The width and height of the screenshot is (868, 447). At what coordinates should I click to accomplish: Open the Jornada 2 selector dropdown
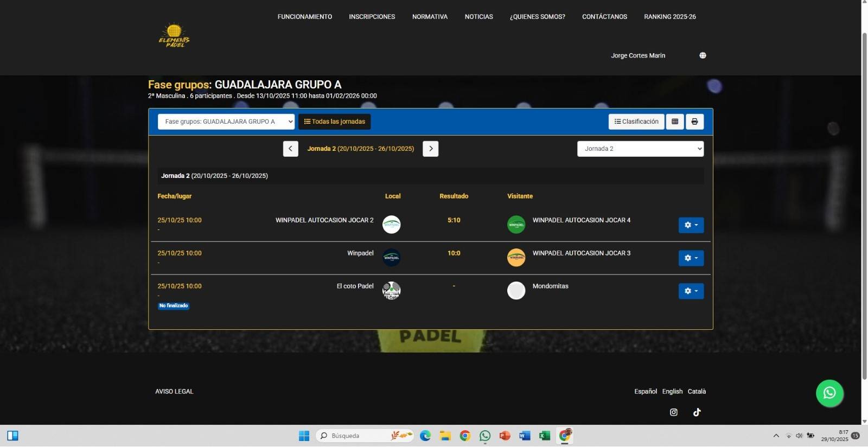(x=640, y=149)
